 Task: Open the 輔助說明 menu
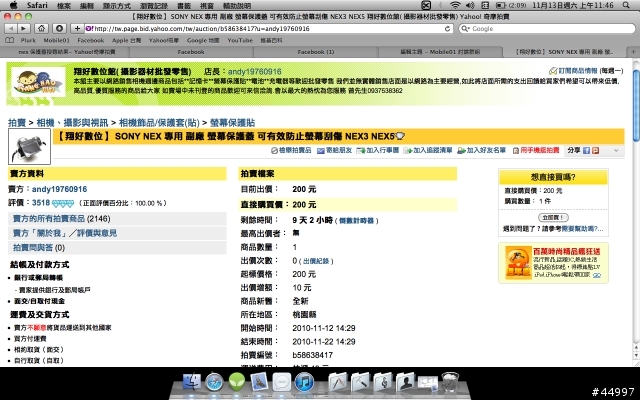pyautogui.click(x=237, y=5)
